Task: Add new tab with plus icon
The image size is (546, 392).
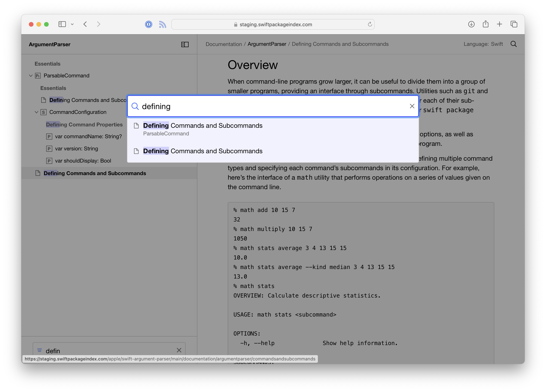Action: tap(499, 24)
